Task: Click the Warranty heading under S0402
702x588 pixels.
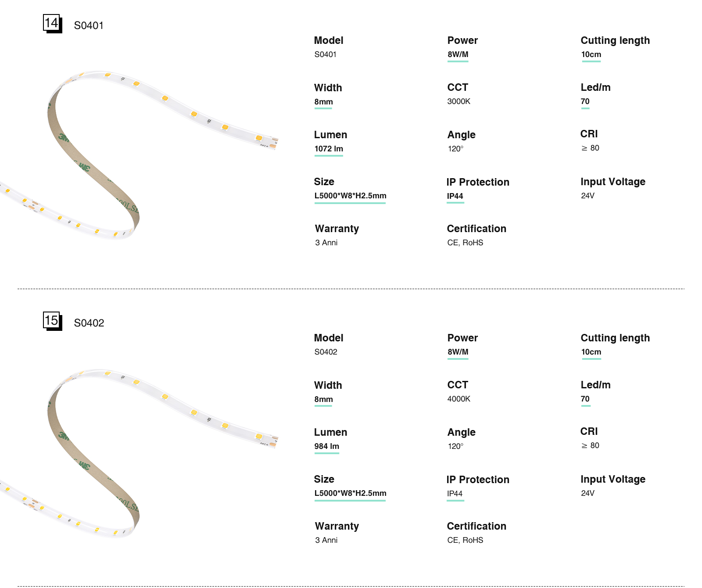Action: pyautogui.click(x=337, y=526)
